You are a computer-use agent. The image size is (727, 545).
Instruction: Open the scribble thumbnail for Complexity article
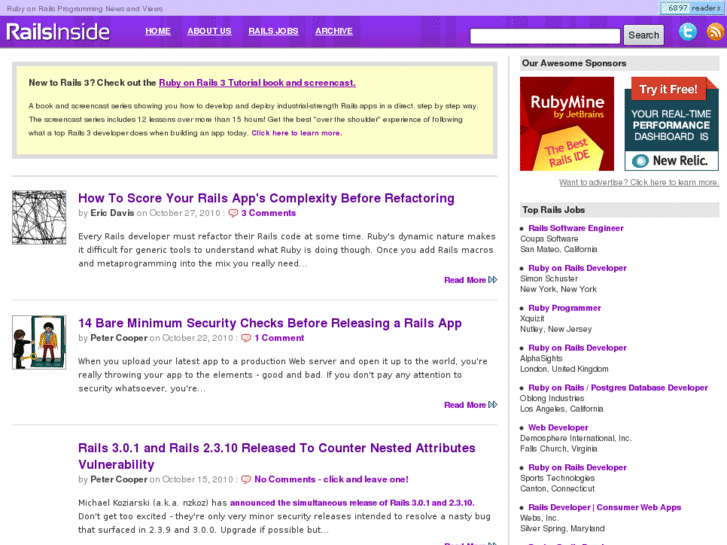coord(39,217)
